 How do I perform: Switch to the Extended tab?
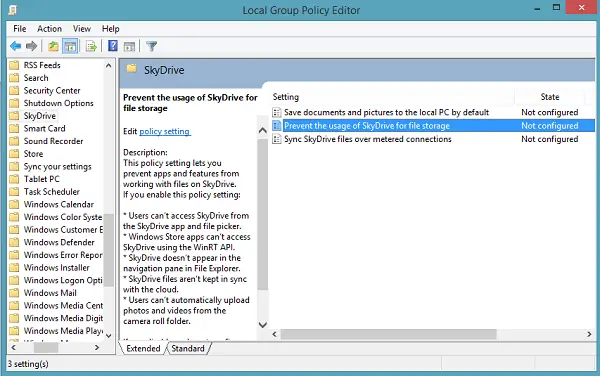pos(143,348)
